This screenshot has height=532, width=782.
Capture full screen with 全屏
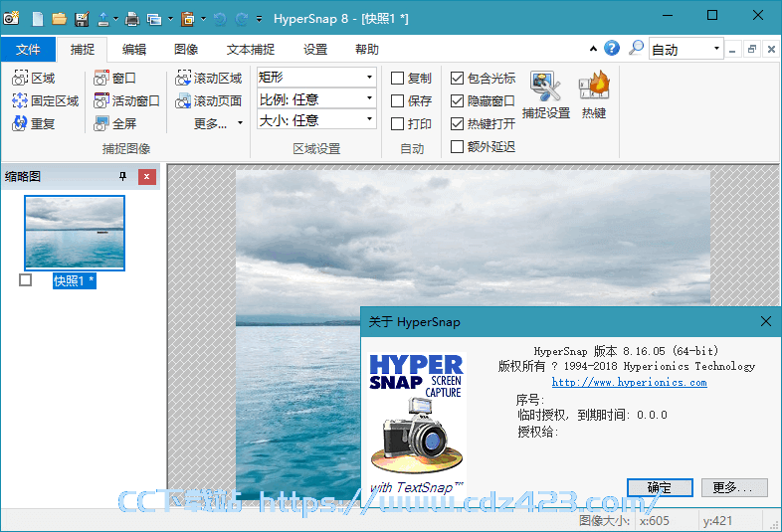tap(114, 123)
